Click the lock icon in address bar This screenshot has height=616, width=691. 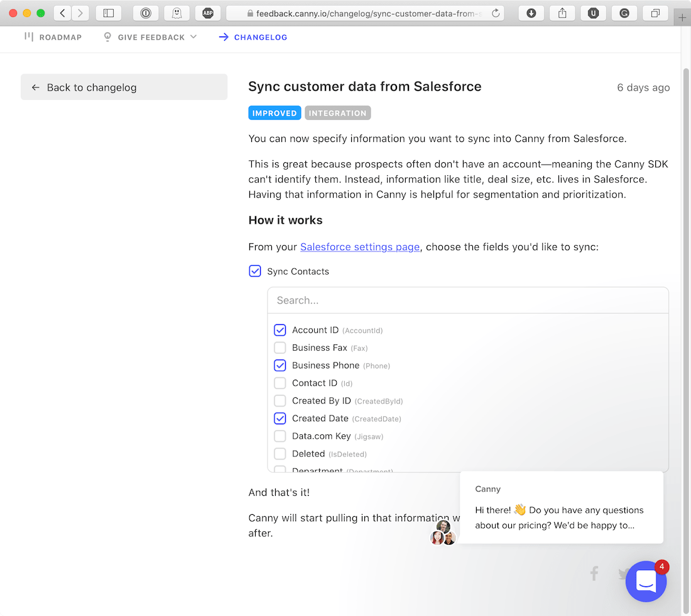pyautogui.click(x=250, y=14)
